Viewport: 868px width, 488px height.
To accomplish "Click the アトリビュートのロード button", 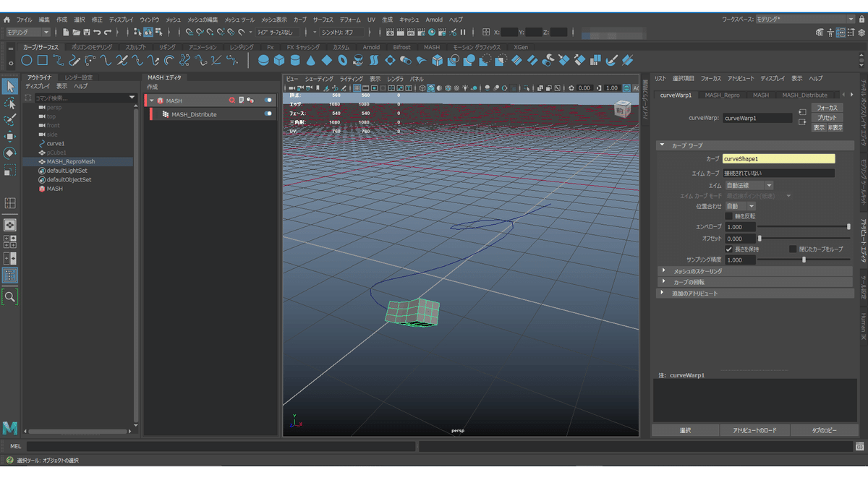I will pyautogui.click(x=754, y=430).
